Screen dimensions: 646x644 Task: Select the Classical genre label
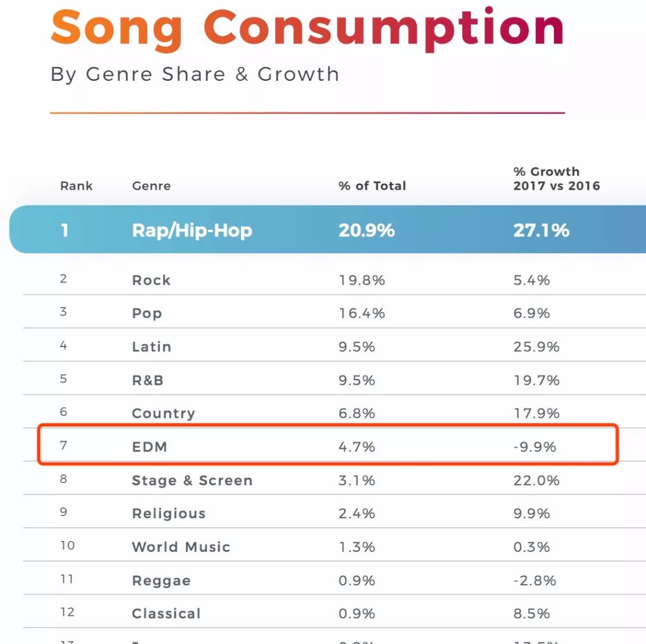[x=166, y=613]
